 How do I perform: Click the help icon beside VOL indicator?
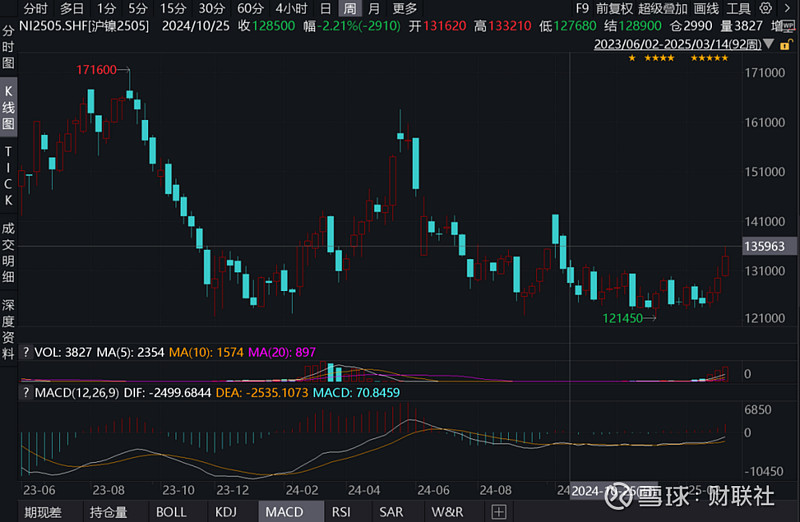click(x=24, y=352)
